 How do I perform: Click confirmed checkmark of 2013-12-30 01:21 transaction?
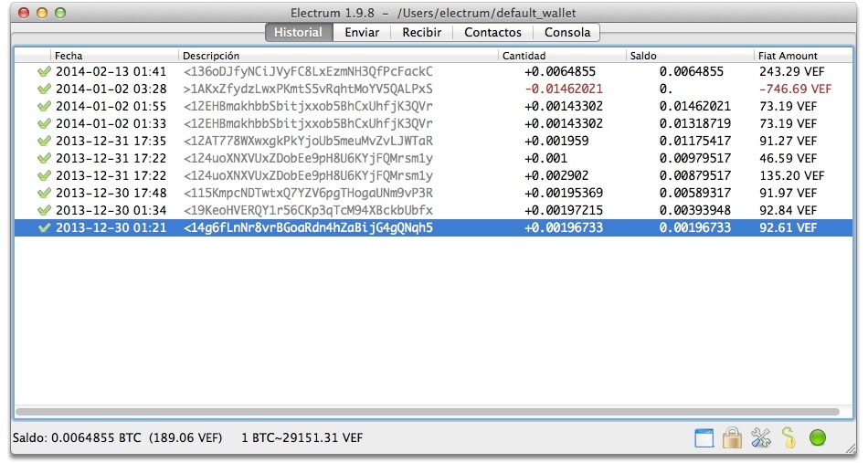coord(44,227)
